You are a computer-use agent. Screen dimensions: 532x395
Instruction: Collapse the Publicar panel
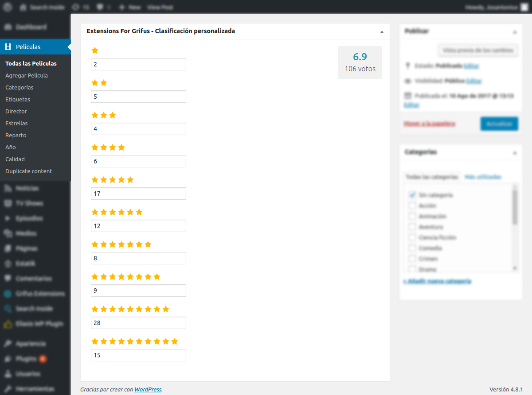(x=515, y=32)
